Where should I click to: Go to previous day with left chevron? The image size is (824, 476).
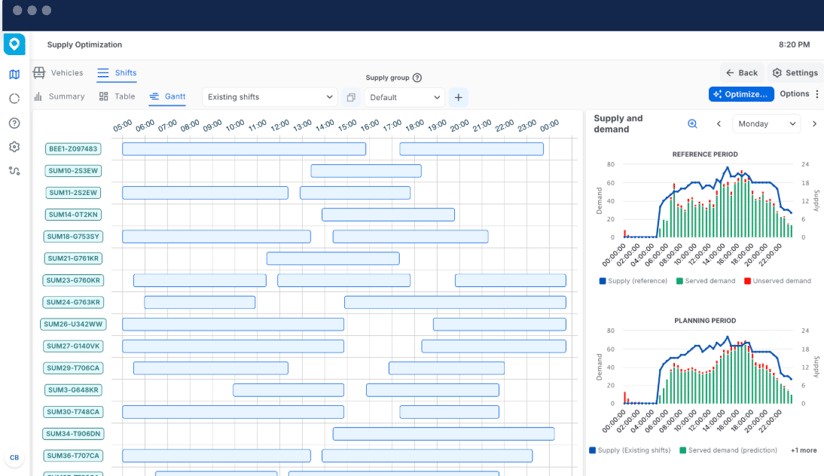(x=718, y=124)
